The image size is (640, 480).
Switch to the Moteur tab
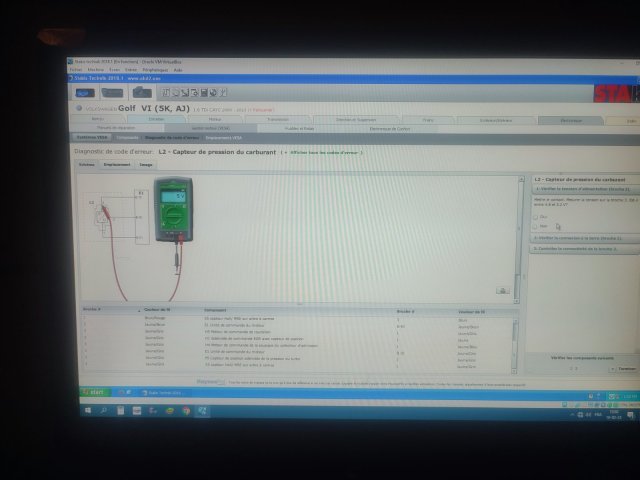point(215,119)
